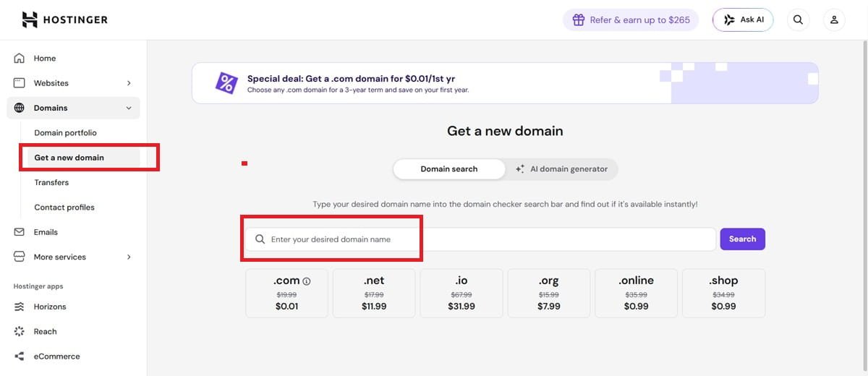Open the special .com deal banner
The height and width of the screenshot is (376, 868).
click(505, 83)
